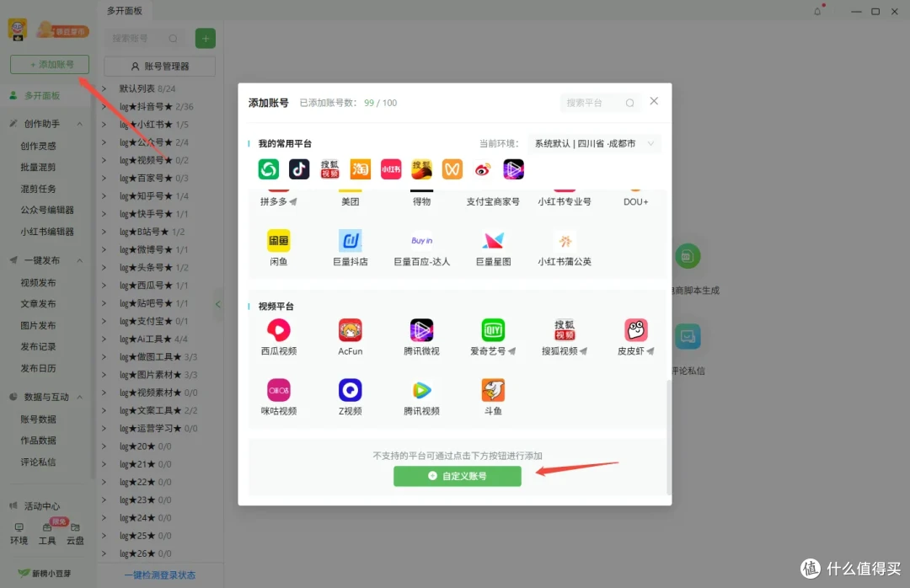Image resolution: width=910 pixels, height=588 pixels.
Task: Click the 搜索账号 search field
Action: tap(147, 38)
